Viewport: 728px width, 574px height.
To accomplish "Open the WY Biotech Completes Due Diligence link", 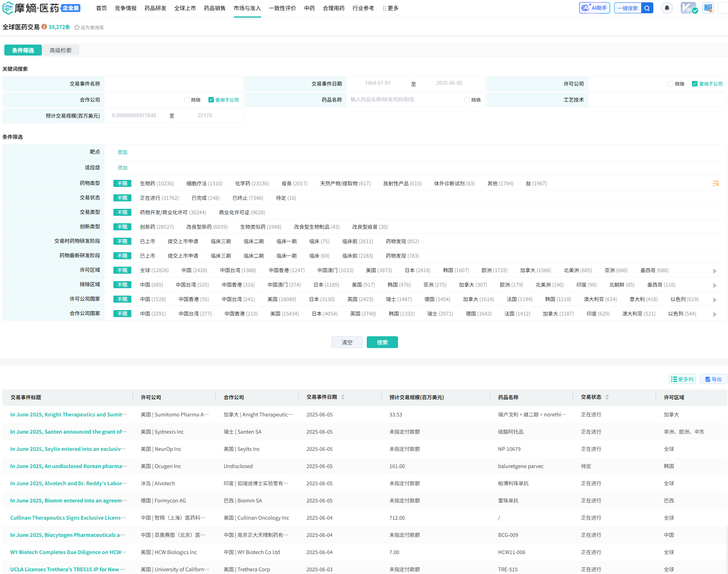I will (x=68, y=552).
